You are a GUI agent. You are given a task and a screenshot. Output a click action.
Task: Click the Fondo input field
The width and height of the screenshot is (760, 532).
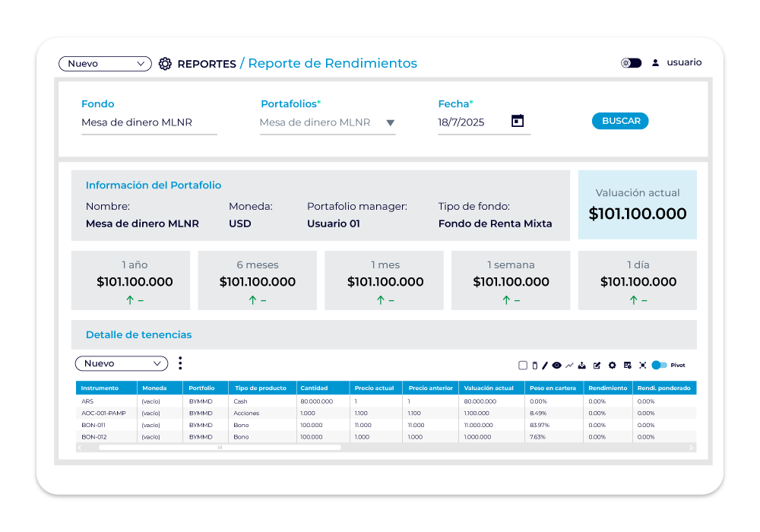point(149,122)
